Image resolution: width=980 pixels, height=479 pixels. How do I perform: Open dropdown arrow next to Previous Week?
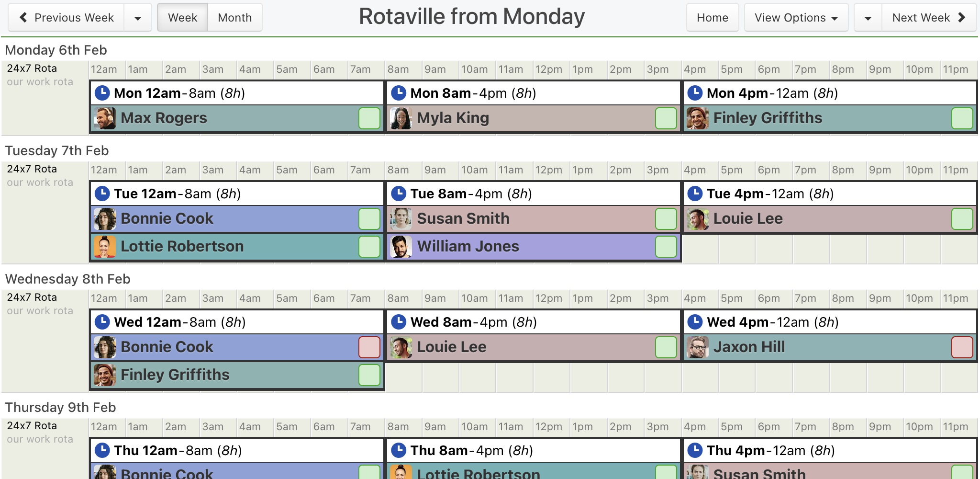138,18
